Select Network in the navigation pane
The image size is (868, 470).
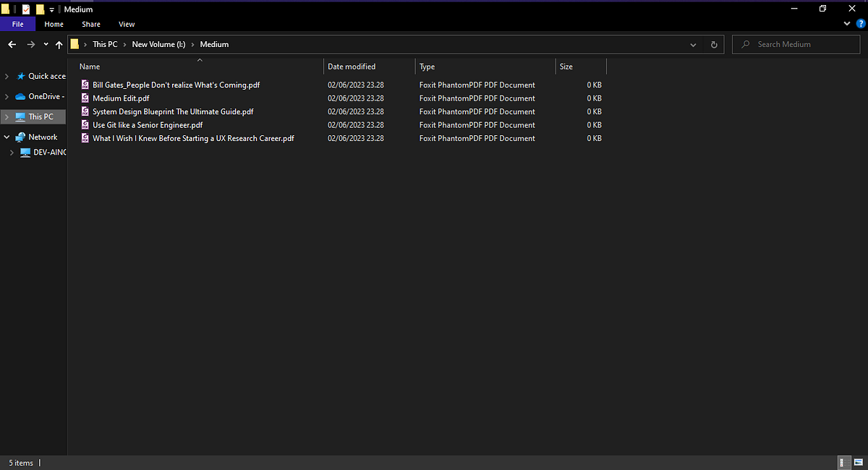pyautogui.click(x=43, y=137)
